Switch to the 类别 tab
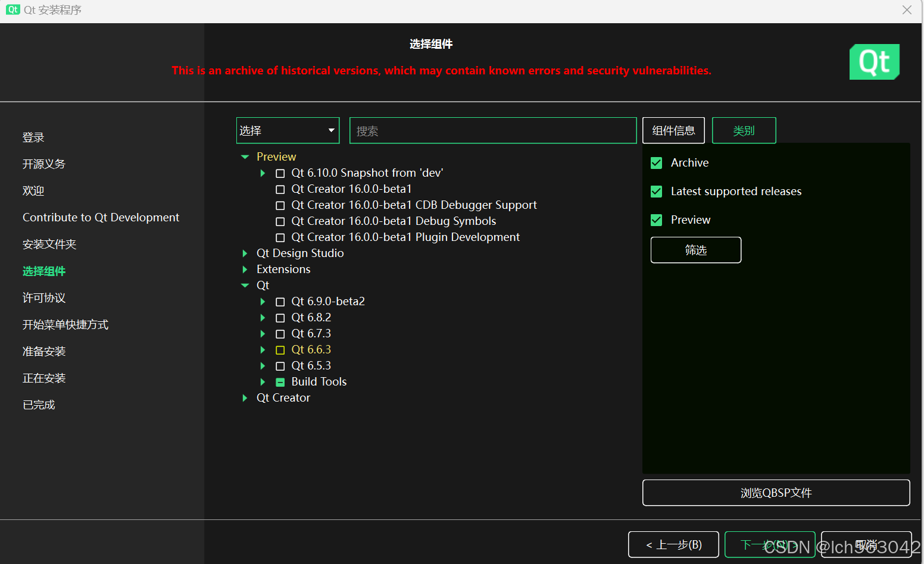Viewport: 924px width, 564px height. [744, 130]
